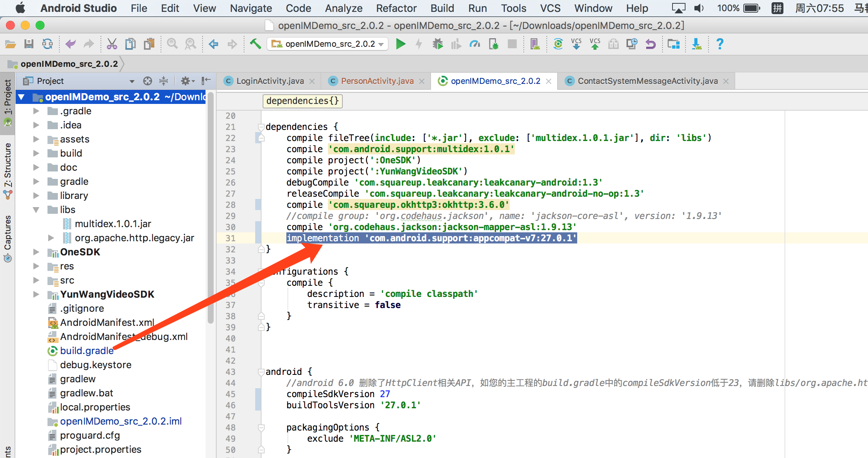Open the VCS menu
This screenshot has height=458, width=868.
[550, 8]
